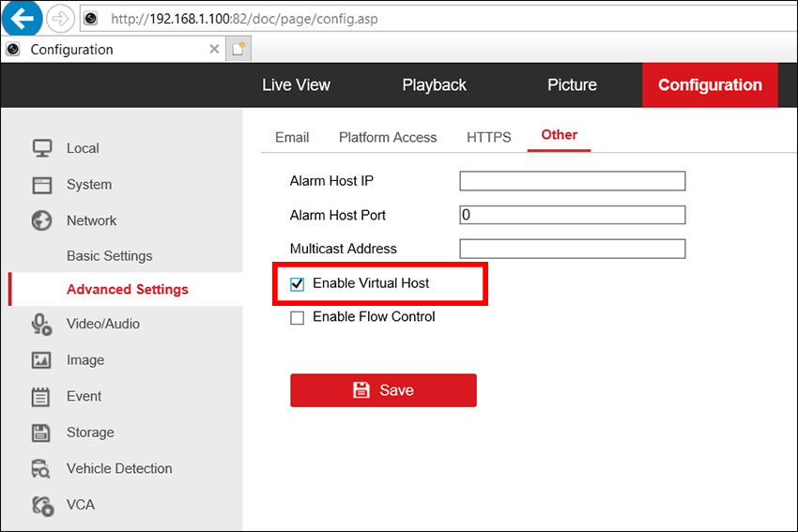The height and width of the screenshot is (532, 798).
Task: Close the Configuration browser tab
Action: [214, 49]
